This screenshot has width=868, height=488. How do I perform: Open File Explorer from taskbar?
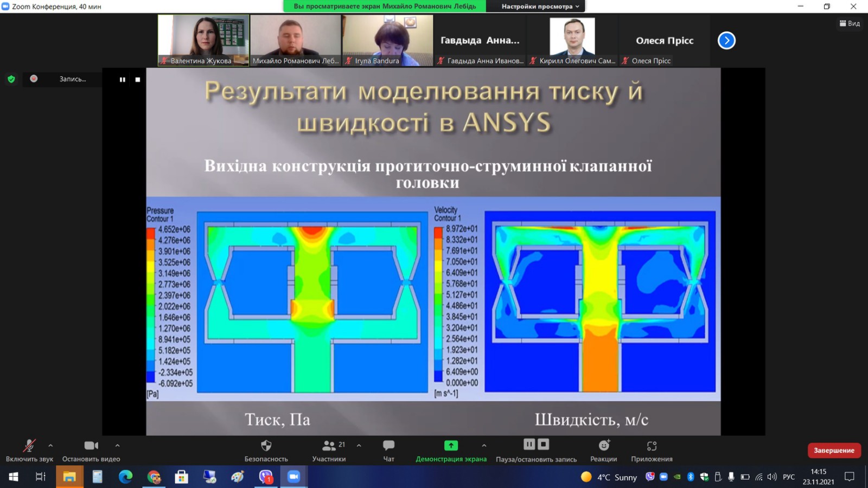tap(69, 477)
